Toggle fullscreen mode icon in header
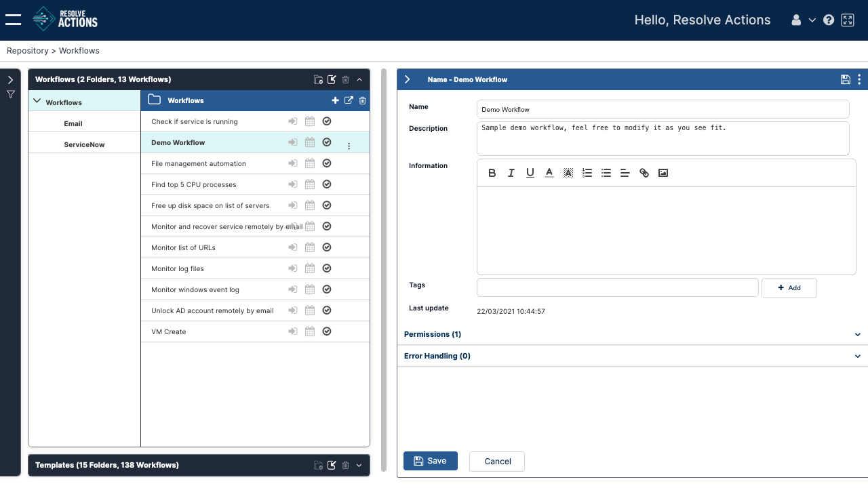Image resolution: width=868 pixels, height=488 pixels. (848, 20)
